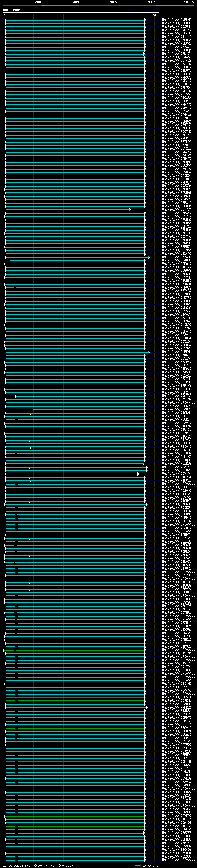
Task: Open the UniRef100_Q52UN0 entry
Action: click(177, 27)
